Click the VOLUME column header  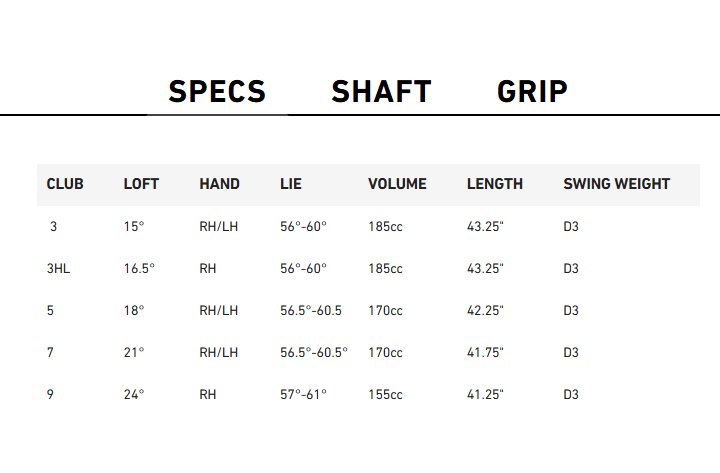point(397,184)
